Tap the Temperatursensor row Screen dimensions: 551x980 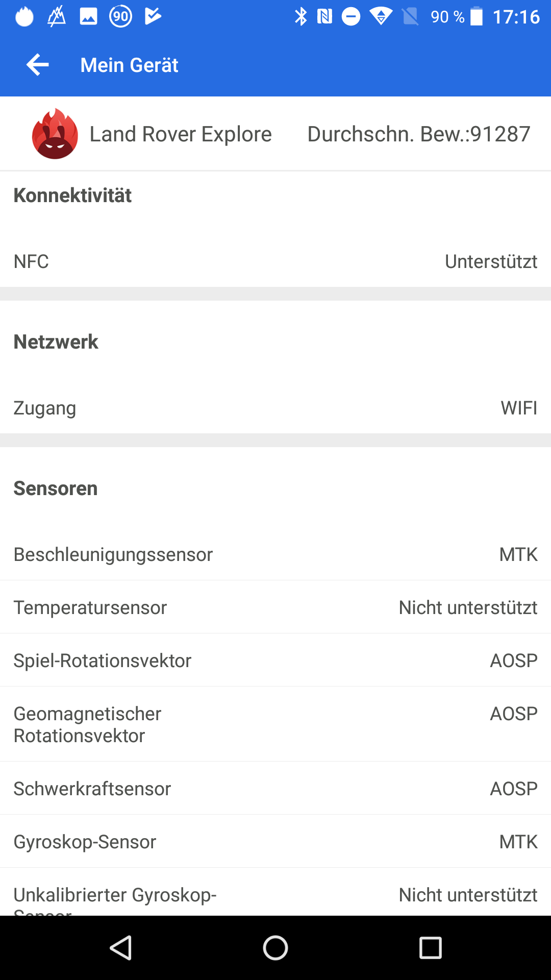click(275, 607)
